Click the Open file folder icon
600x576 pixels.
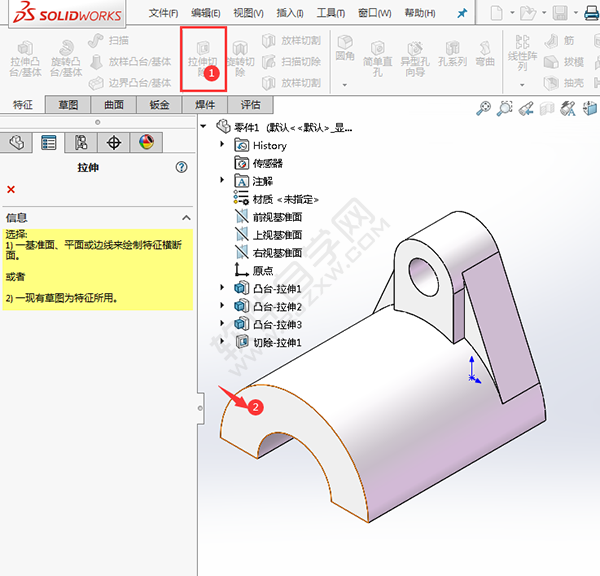528,13
